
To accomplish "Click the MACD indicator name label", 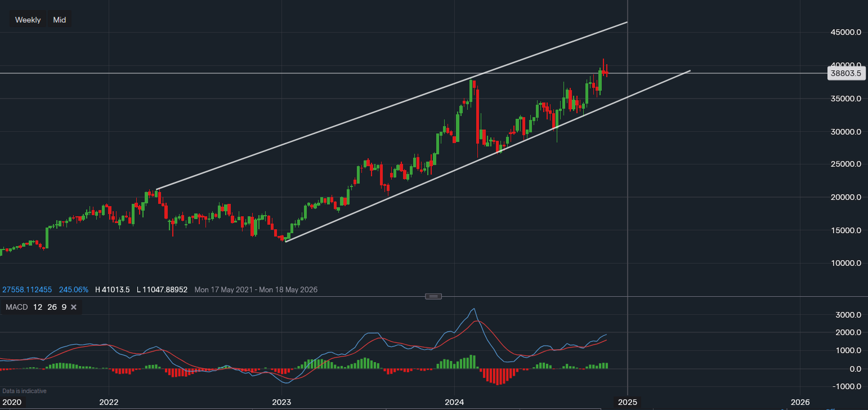I will tap(17, 307).
